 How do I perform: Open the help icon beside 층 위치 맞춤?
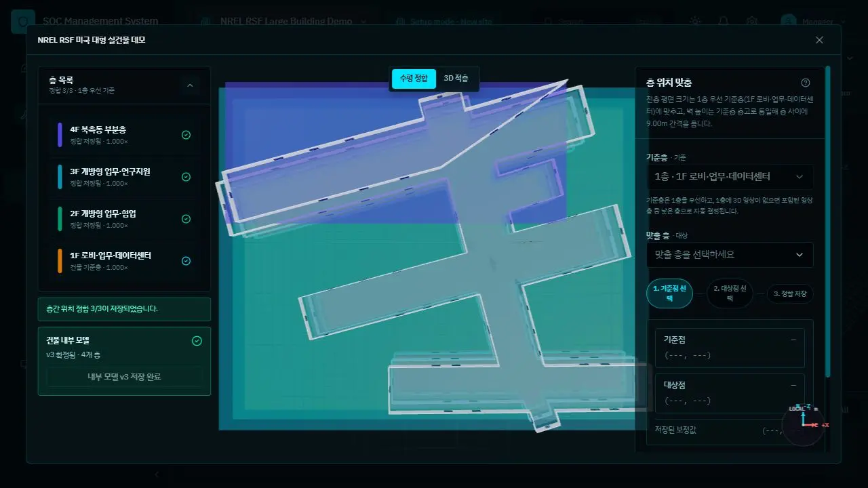[806, 83]
